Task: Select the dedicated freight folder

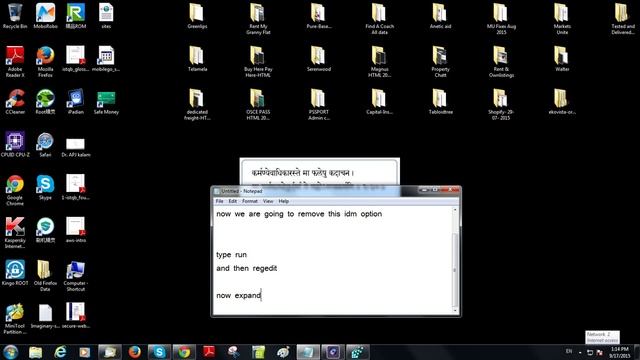Action: pyautogui.click(x=197, y=105)
